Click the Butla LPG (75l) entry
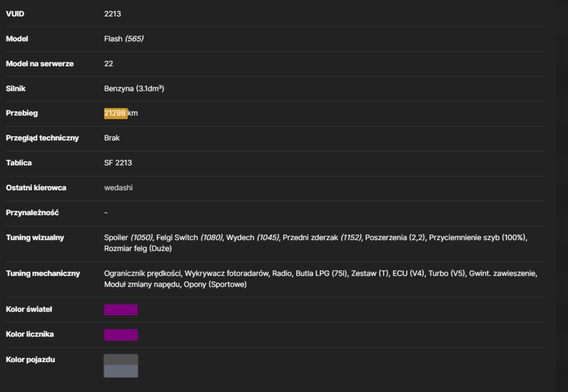Viewport: 568px width, 392px height. tap(321, 273)
